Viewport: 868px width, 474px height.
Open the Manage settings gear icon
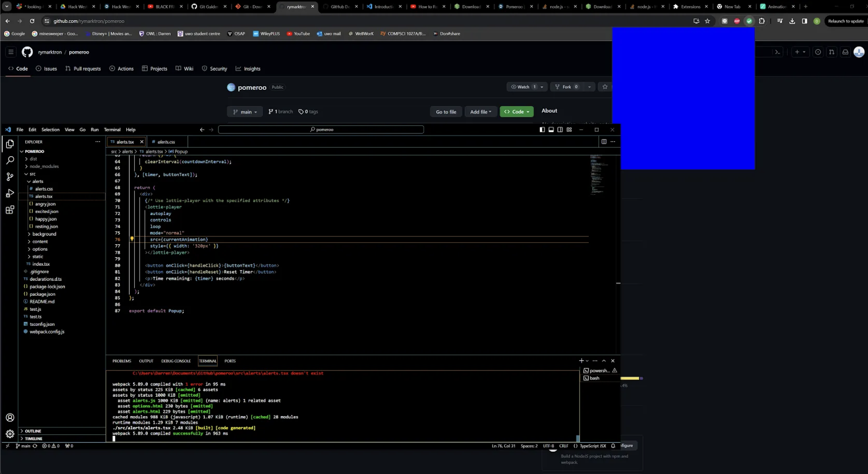(10, 434)
